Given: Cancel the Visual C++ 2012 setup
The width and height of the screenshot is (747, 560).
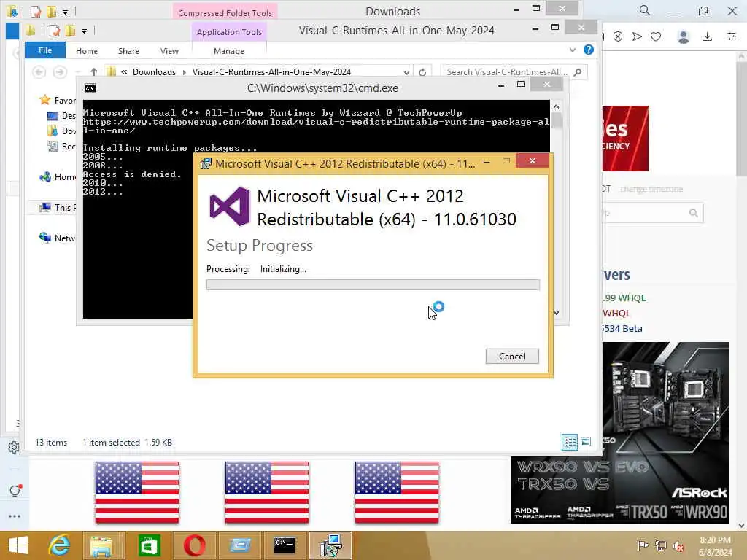Looking at the screenshot, I should click(512, 356).
